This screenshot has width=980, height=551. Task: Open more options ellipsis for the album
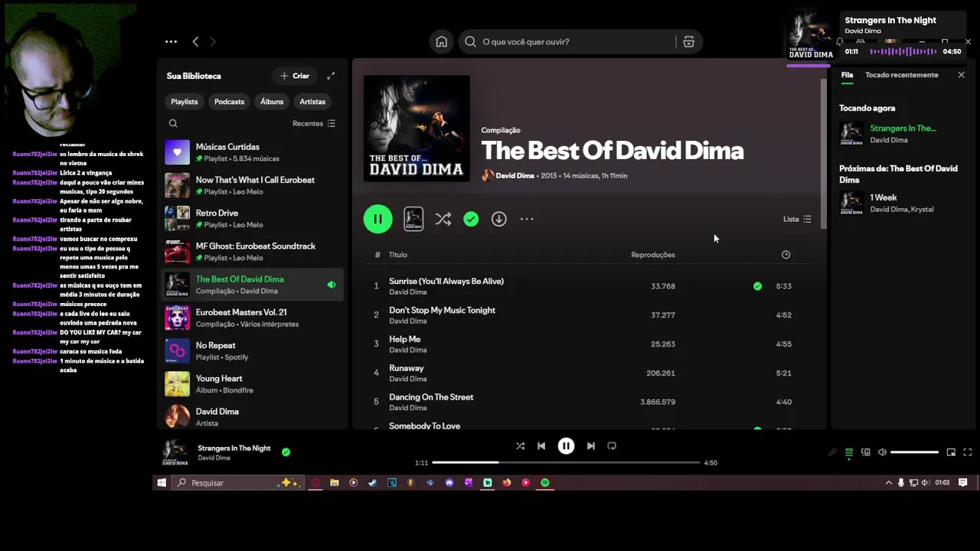(527, 219)
